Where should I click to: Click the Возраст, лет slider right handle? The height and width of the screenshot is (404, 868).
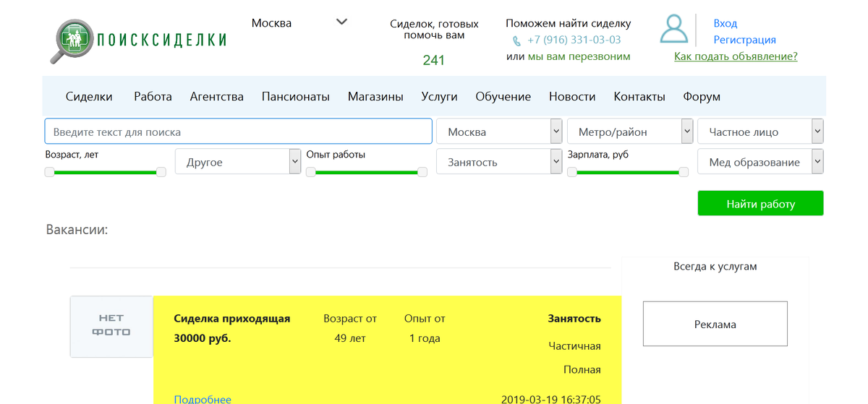pos(161,172)
